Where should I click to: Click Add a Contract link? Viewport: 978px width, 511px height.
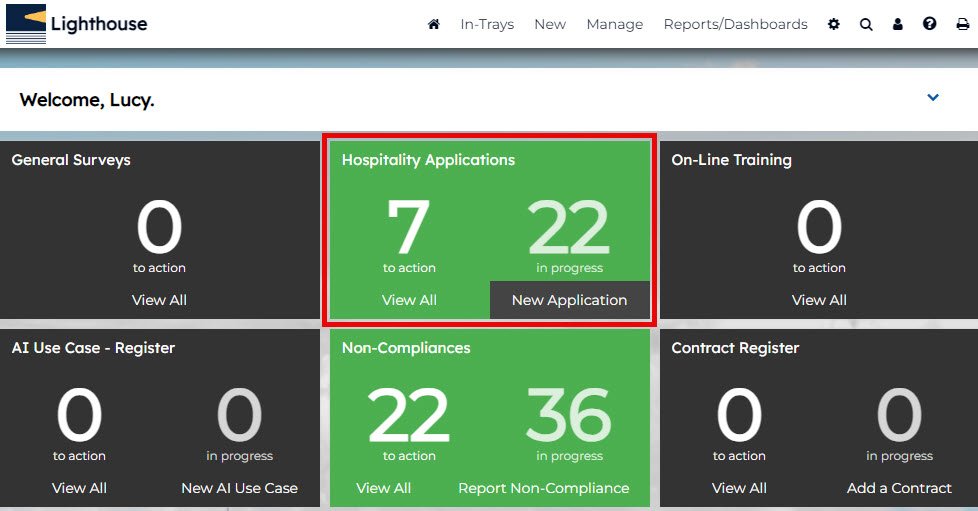pyautogui.click(x=899, y=488)
